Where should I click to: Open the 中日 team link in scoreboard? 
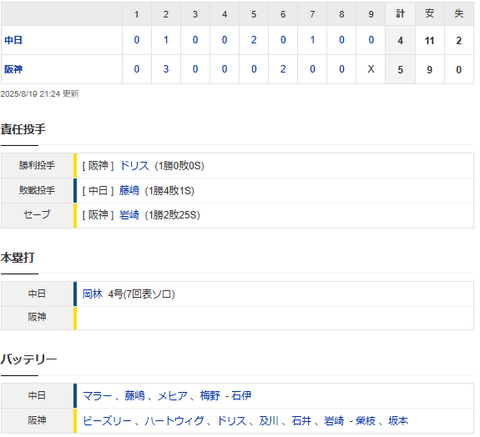(x=13, y=40)
